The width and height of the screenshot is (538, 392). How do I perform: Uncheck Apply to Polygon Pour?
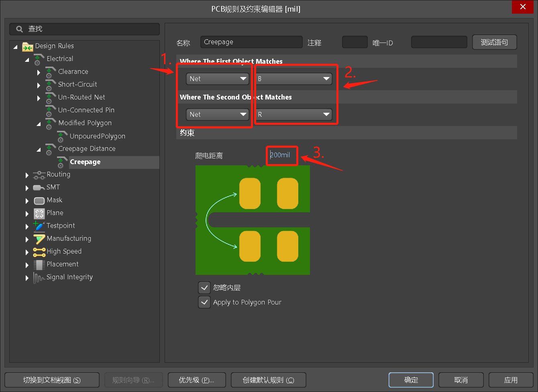click(x=204, y=302)
